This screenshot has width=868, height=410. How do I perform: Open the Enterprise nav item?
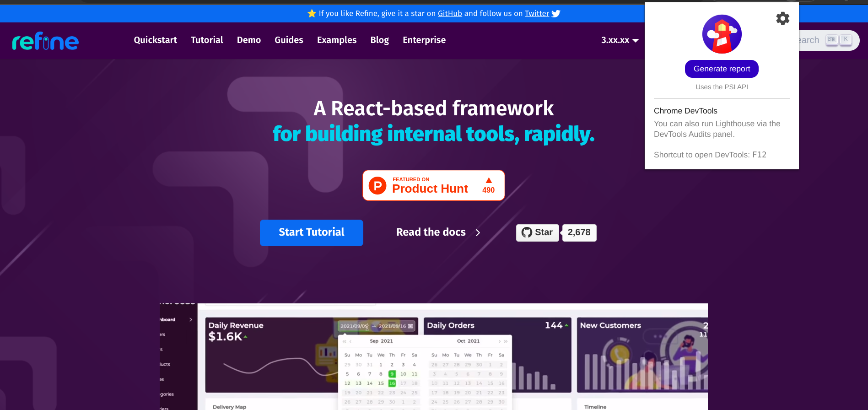424,40
